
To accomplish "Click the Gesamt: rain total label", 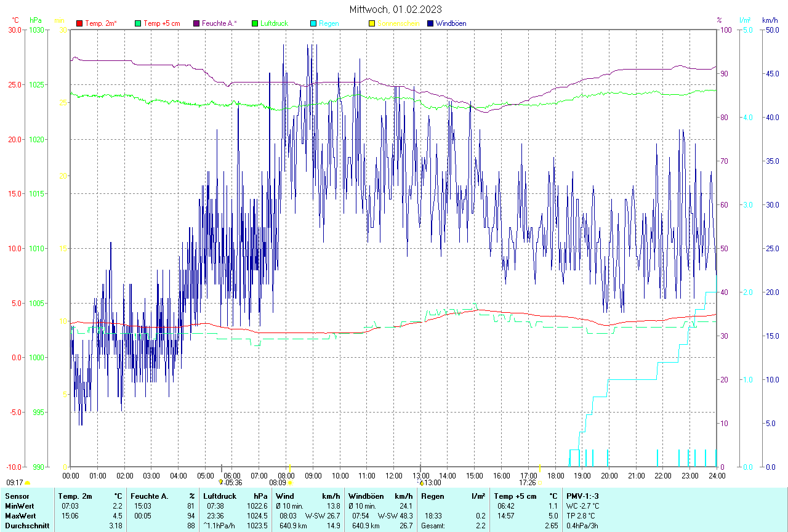I will (x=433, y=526).
